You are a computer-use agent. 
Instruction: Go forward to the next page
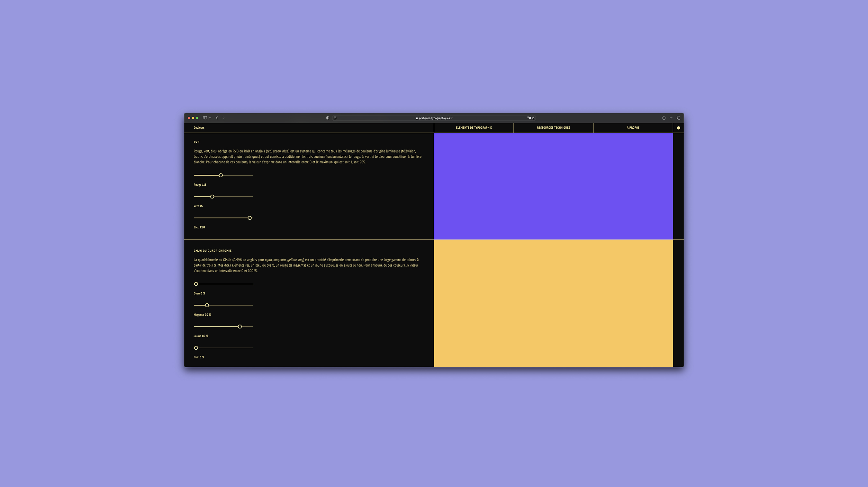click(224, 118)
